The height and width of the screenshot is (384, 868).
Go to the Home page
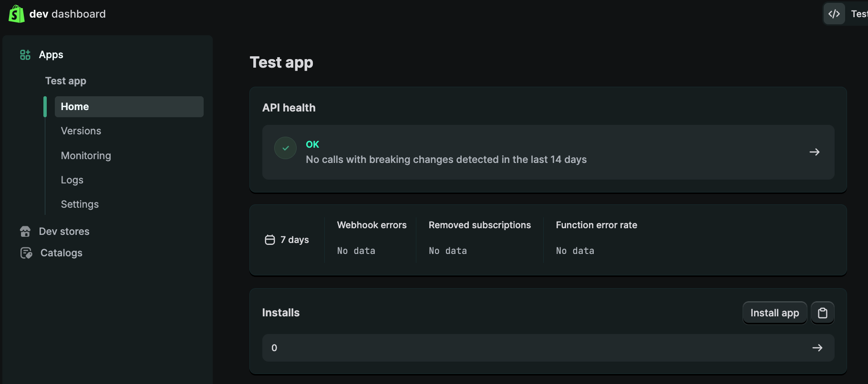click(129, 107)
